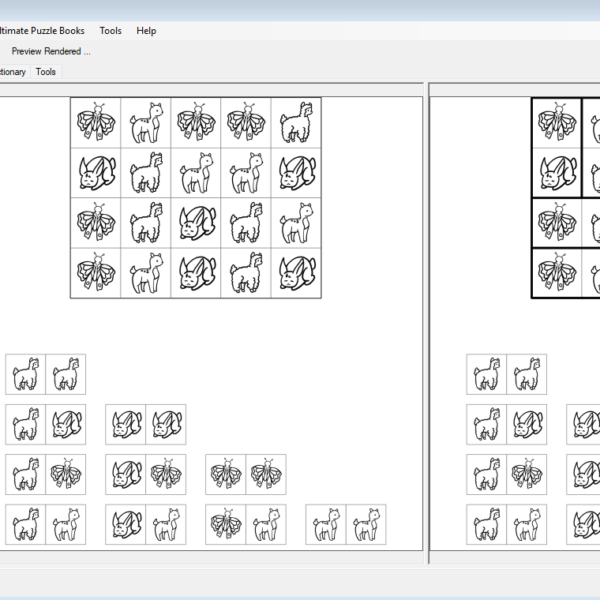The height and width of the screenshot is (600, 600).
Task: Open the Tools menu in menu bar
Action: point(110,31)
